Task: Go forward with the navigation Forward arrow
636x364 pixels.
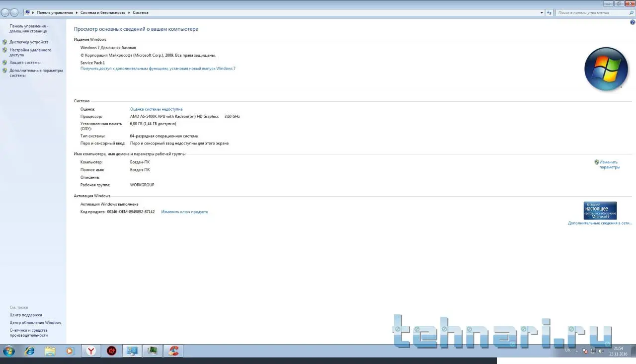Action: click(14, 12)
